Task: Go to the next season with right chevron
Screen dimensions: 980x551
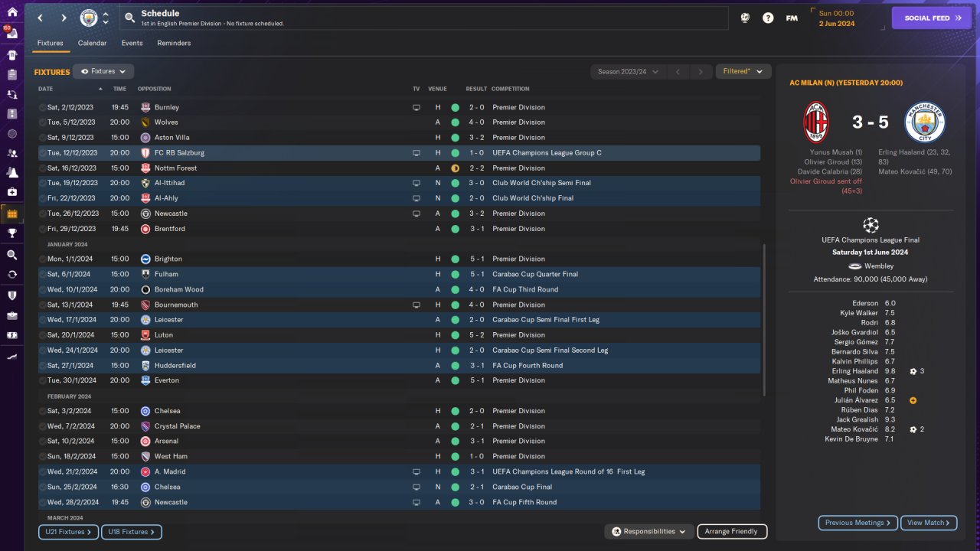Action: (701, 72)
